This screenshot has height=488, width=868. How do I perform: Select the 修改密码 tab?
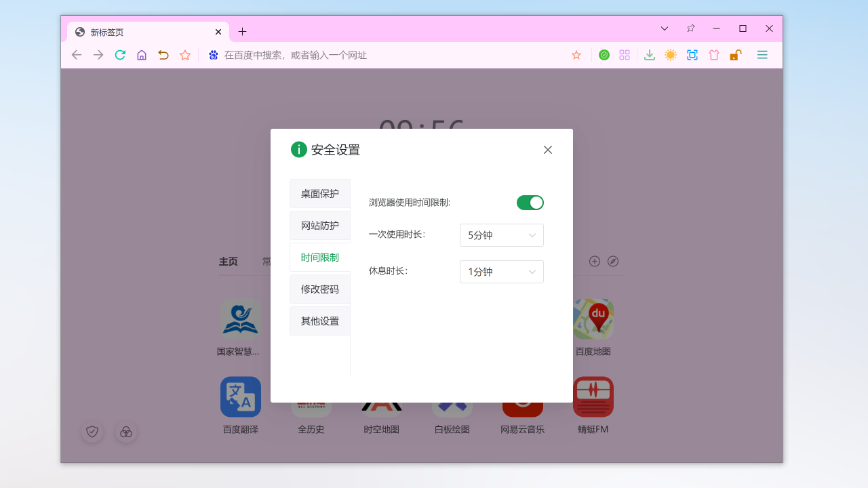(319, 289)
